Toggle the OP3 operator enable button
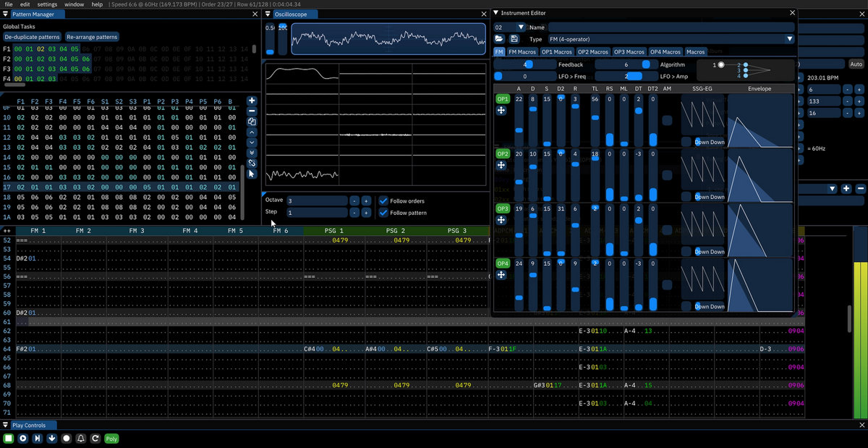 point(502,208)
